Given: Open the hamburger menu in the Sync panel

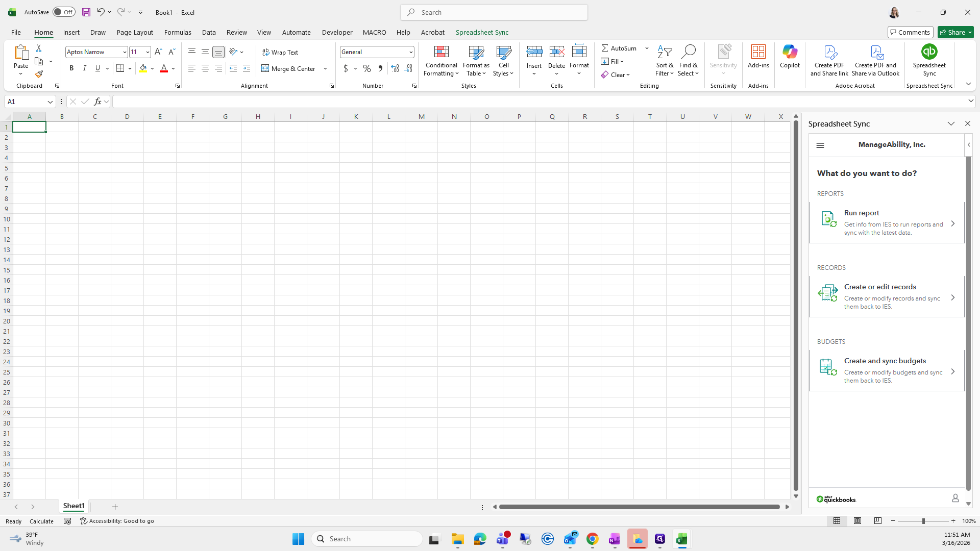Looking at the screenshot, I should point(820,145).
